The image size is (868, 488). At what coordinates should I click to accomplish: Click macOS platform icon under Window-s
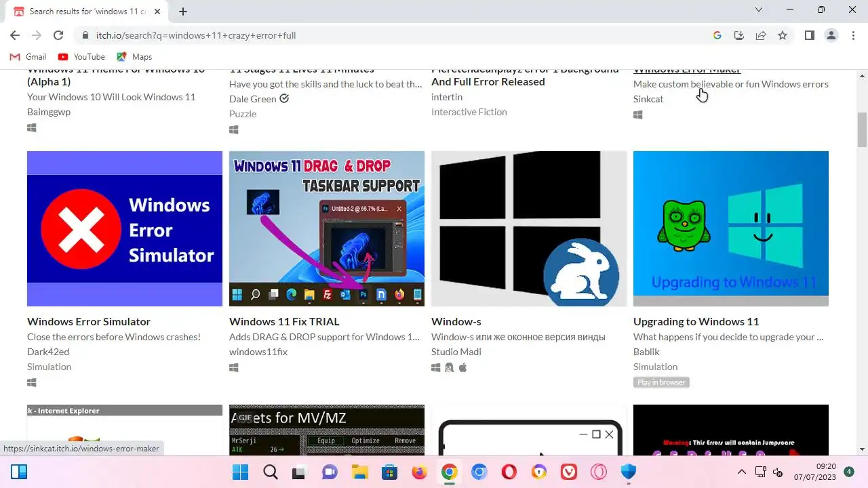click(x=462, y=367)
